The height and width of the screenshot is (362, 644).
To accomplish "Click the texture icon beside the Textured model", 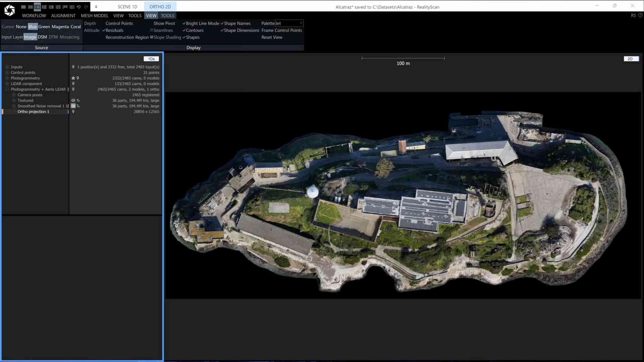I will (x=78, y=101).
